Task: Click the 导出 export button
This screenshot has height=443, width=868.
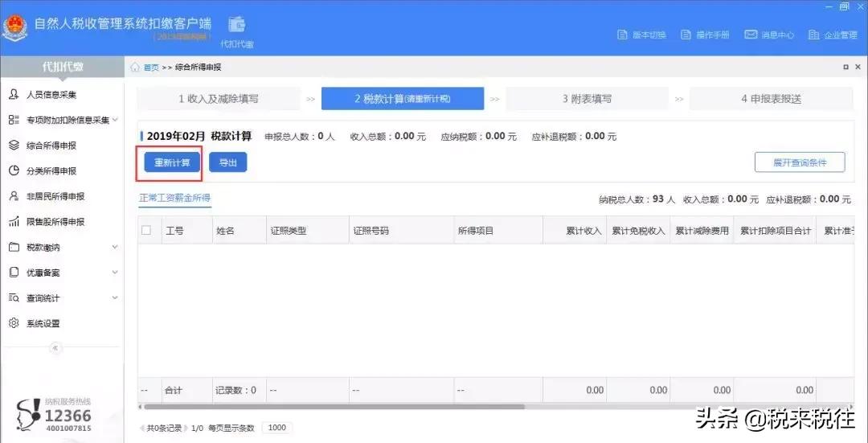Action: pyautogui.click(x=227, y=162)
